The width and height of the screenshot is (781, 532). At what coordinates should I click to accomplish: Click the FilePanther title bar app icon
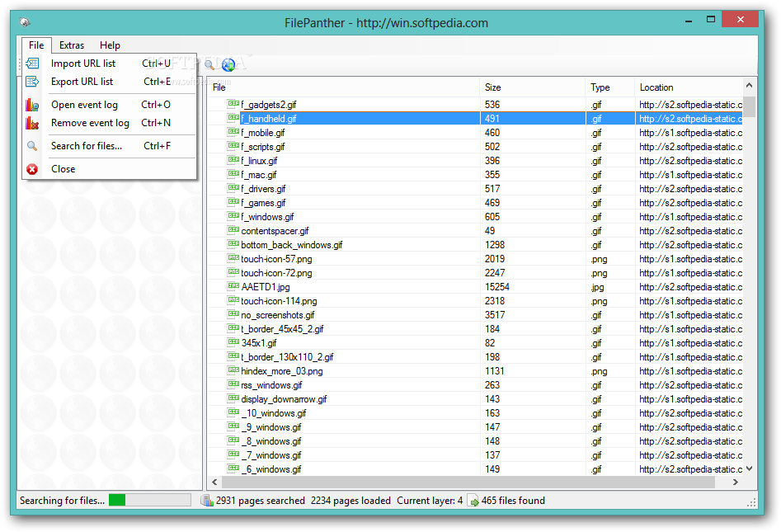point(25,22)
